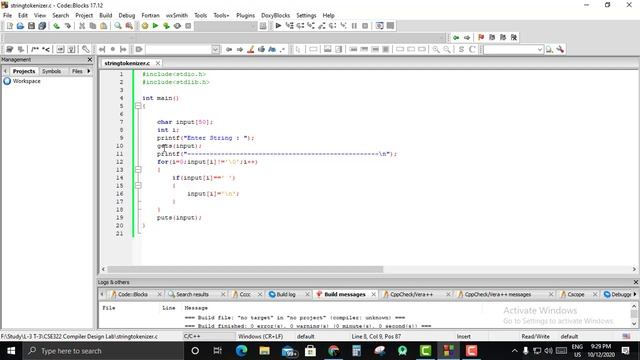
Task: Open Microsoft Edge from the taskbar
Action: (x=241, y=351)
